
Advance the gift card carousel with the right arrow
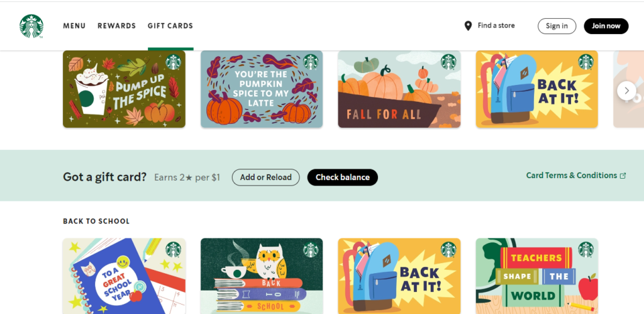pos(626,91)
